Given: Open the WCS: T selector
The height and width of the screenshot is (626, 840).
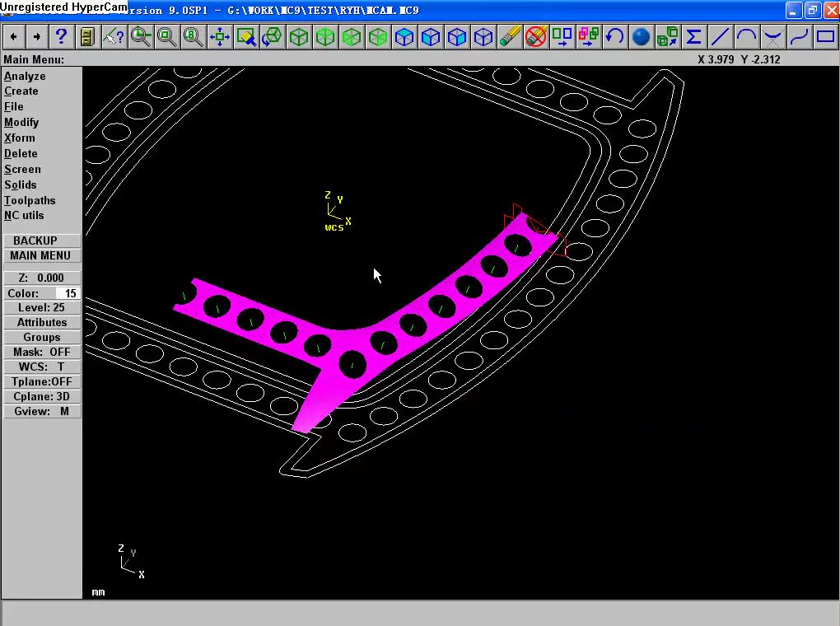Looking at the screenshot, I should pyautogui.click(x=42, y=367).
